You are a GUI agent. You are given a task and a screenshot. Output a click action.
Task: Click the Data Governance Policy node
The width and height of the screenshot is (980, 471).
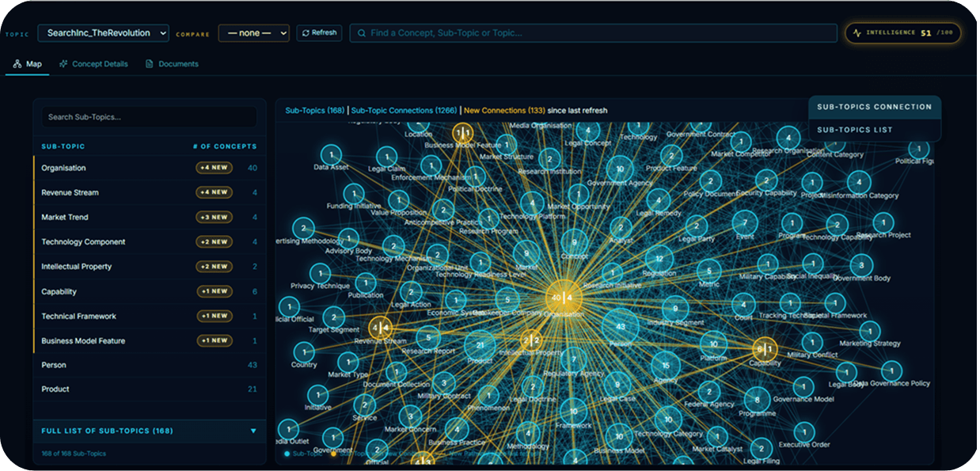click(891, 370)
